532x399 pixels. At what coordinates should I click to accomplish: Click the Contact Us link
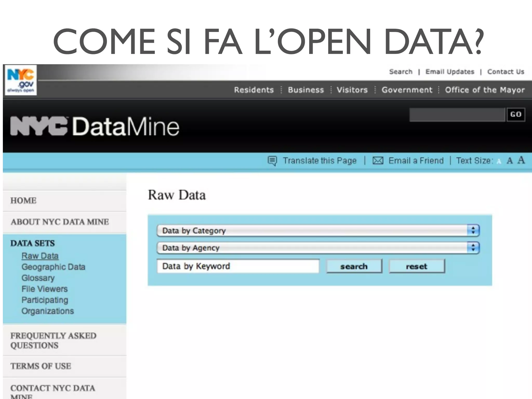pos(506,72)
